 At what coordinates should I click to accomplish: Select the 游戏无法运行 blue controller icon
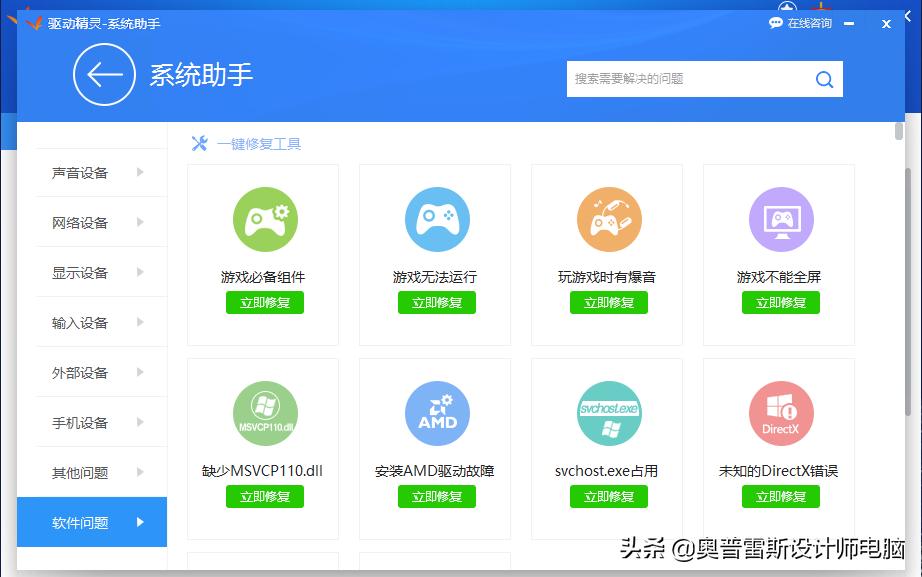[435, 218]
